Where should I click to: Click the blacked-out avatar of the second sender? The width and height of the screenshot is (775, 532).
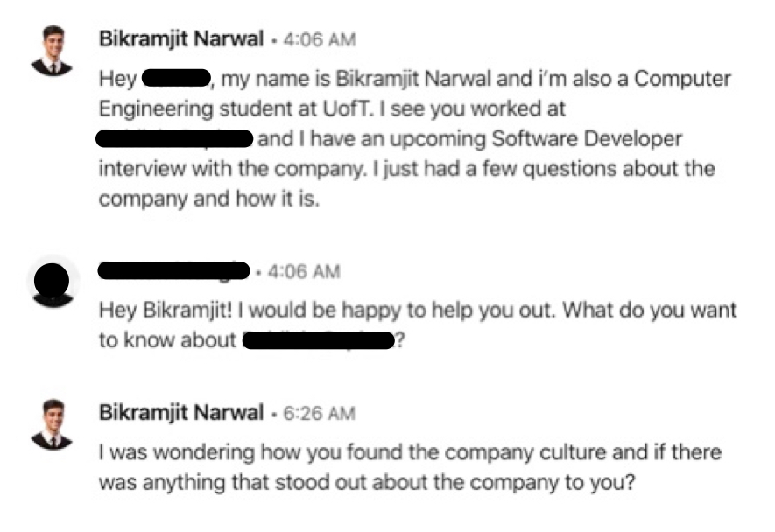[x=52, y=282]
